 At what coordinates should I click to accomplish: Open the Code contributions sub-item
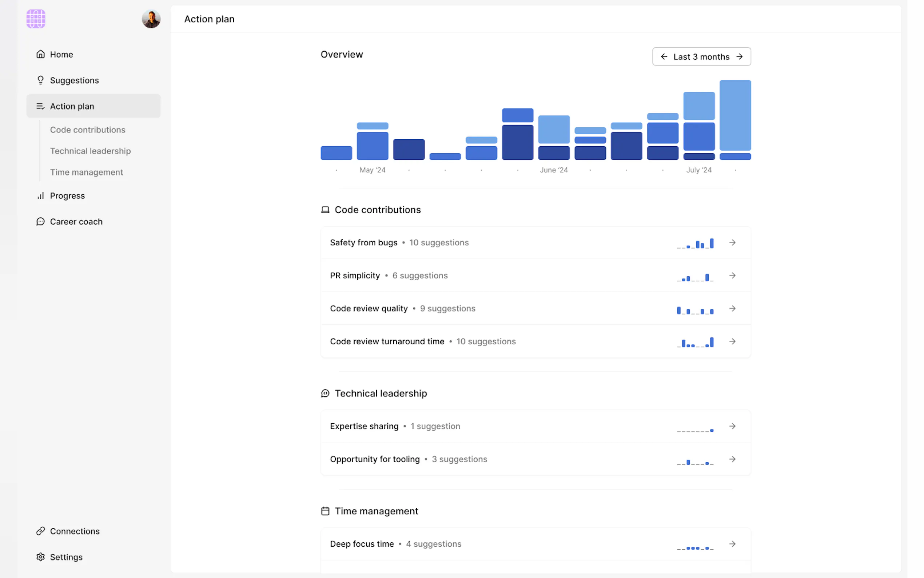[87, 130]
